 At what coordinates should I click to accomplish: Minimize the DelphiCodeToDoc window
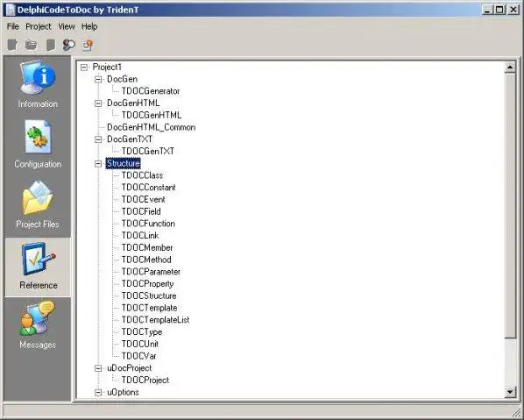(487, 10)
